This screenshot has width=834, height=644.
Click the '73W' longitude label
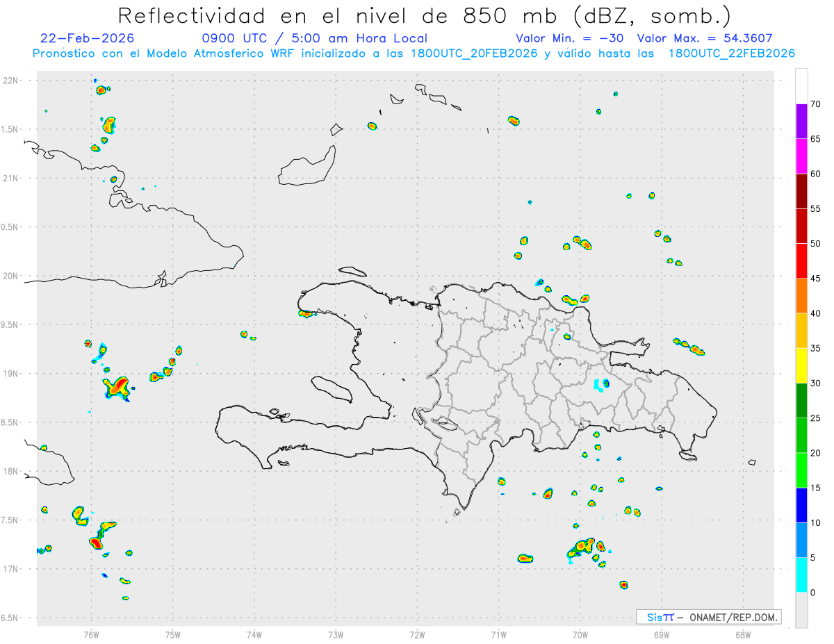point(336,634)
